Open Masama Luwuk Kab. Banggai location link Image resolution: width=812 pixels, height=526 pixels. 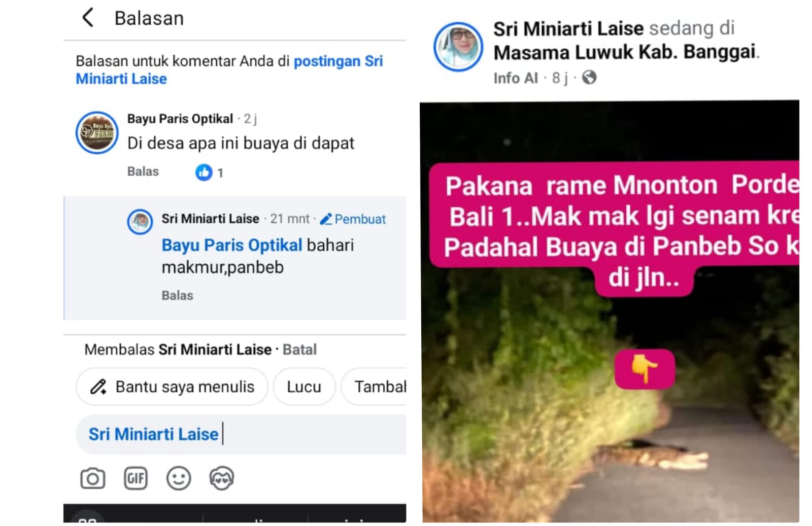pos(625,52)
